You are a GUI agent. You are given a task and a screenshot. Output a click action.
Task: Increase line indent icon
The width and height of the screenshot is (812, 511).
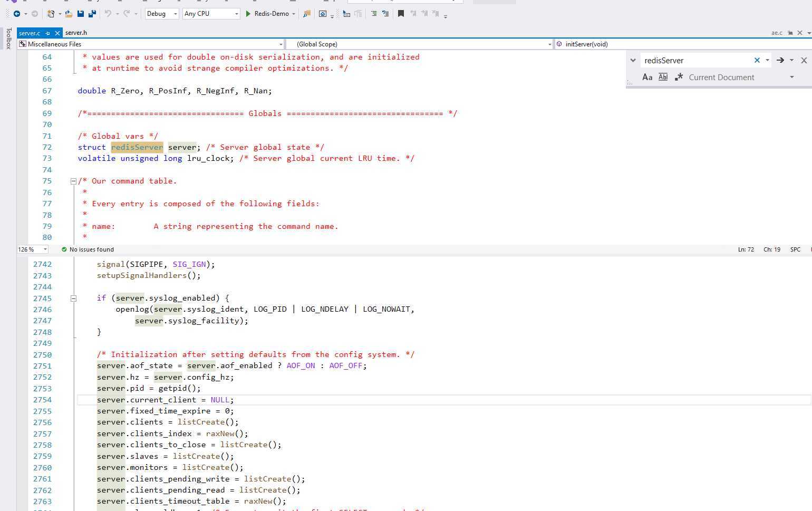pos(385,14)
